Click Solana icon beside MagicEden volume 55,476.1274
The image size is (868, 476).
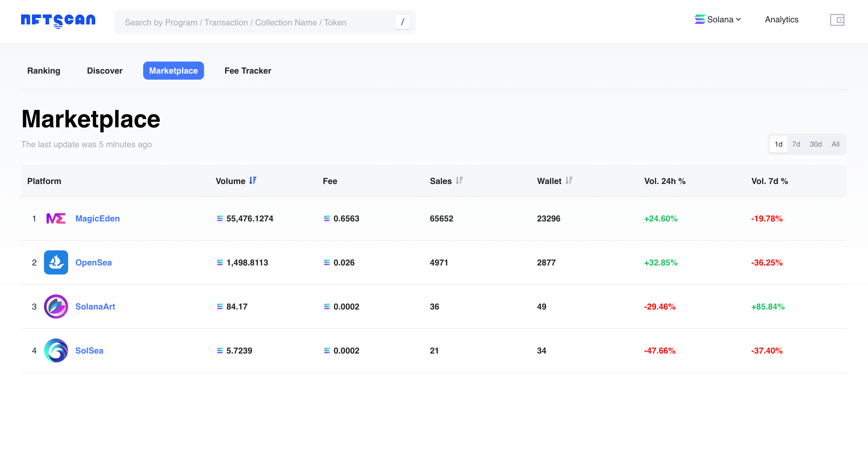(220, 219)
